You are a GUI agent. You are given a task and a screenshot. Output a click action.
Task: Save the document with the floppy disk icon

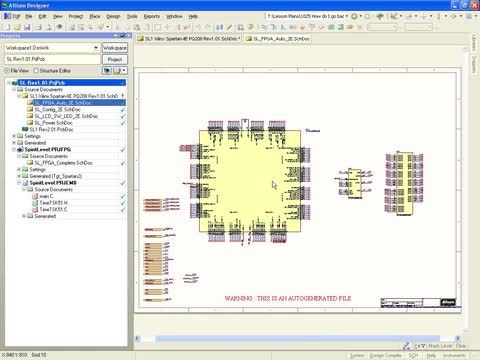point(27,27)
